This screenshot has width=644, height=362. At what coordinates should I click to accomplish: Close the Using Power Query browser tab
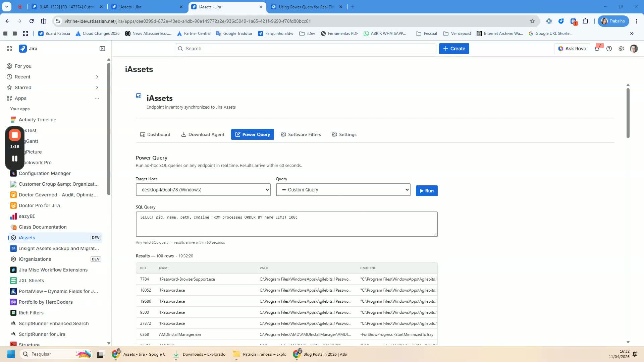pyautogui.click(x=341, y=7)
